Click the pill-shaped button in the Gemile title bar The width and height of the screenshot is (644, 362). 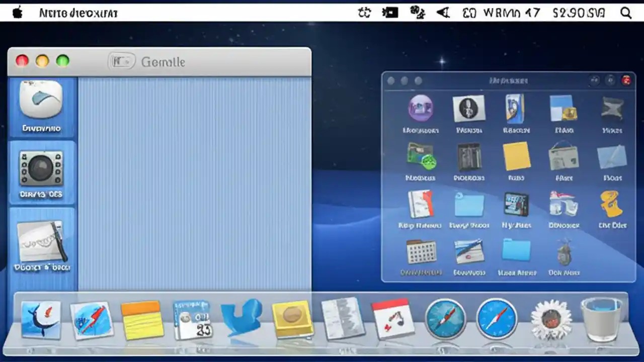[121, 61]
